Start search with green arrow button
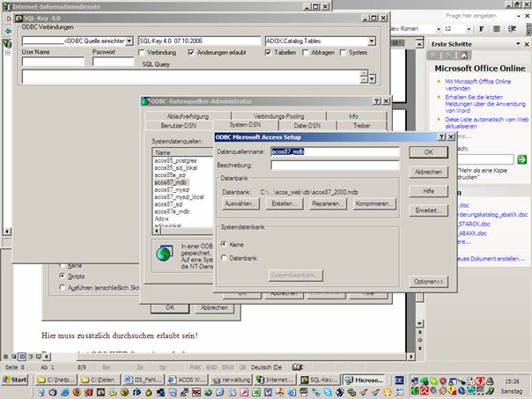The height and width of the screenshot is (399, 532). (x=521, y=159)
